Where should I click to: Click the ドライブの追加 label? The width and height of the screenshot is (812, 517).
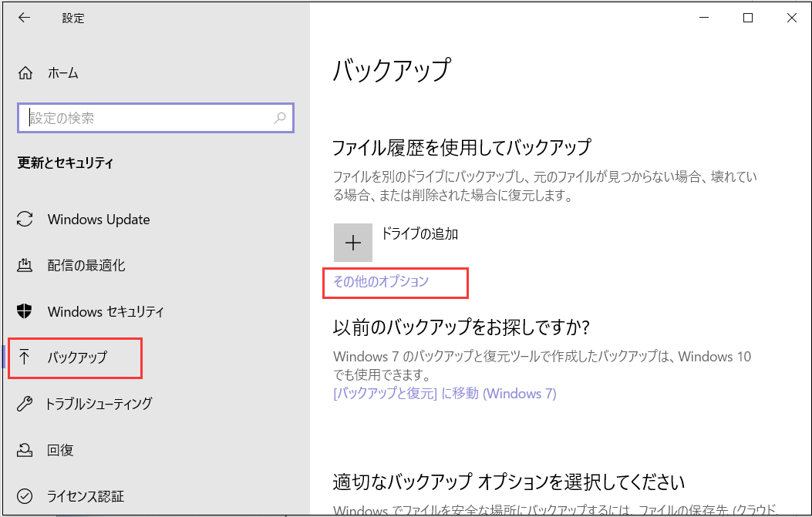[x=420, y=233]
